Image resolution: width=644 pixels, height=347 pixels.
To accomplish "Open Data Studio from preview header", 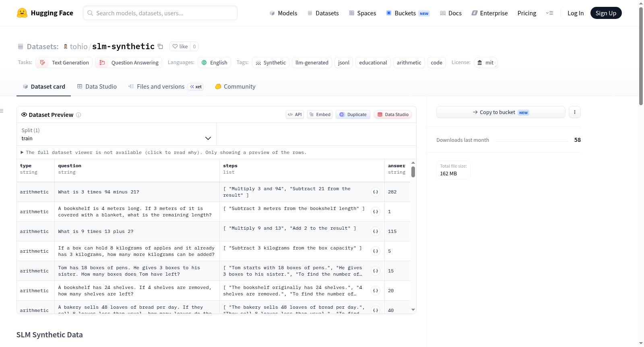I will [x=393, y=114].
